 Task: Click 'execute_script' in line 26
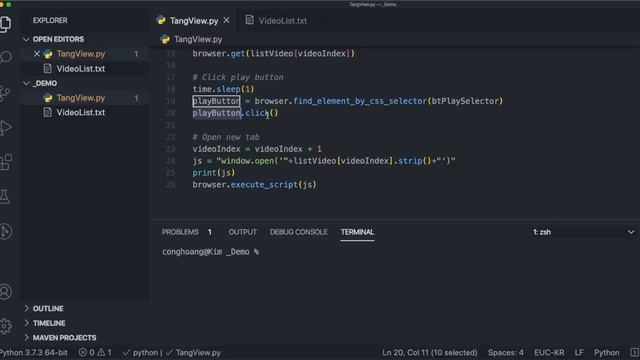[x=264, y=184]
